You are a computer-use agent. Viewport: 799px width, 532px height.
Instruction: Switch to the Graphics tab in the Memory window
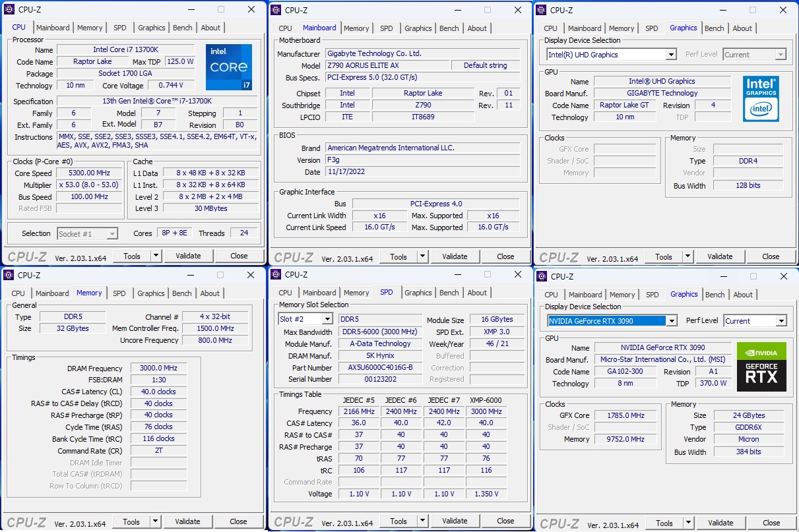pyautogui.click(x=151, y=293)
